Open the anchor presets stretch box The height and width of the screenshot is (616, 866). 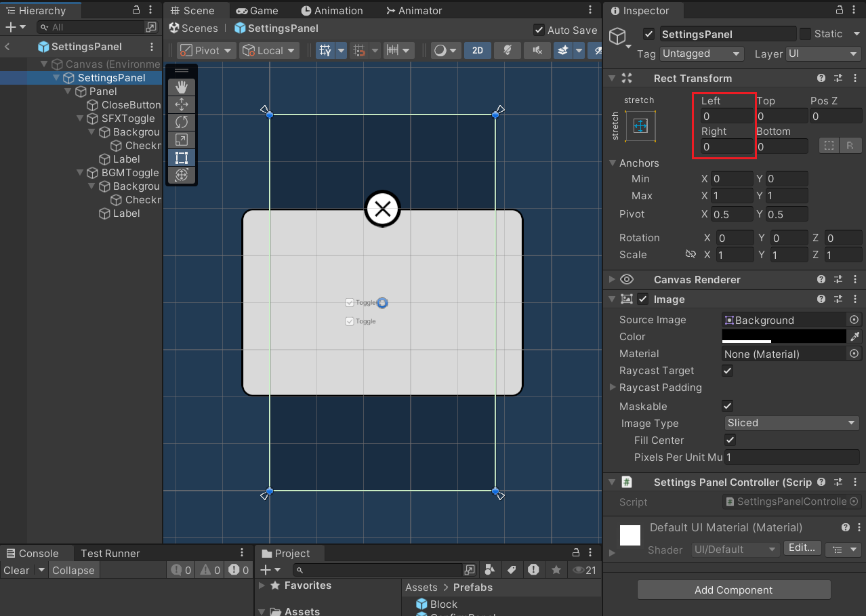coord(640,126)
